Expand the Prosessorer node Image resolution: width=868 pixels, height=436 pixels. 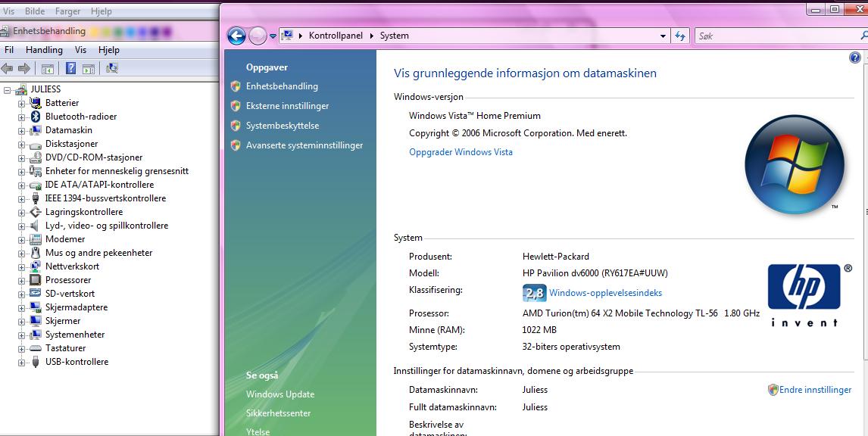tap(21, 281)
